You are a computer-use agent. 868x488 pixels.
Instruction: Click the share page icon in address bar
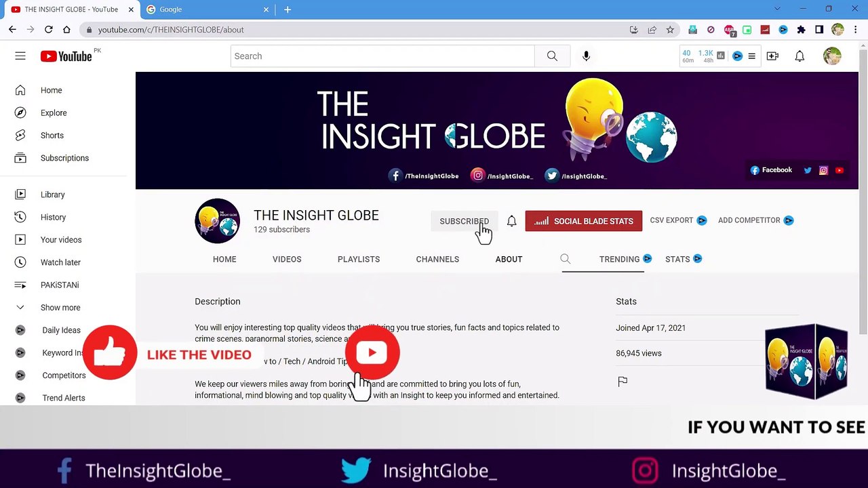point(652,30)
